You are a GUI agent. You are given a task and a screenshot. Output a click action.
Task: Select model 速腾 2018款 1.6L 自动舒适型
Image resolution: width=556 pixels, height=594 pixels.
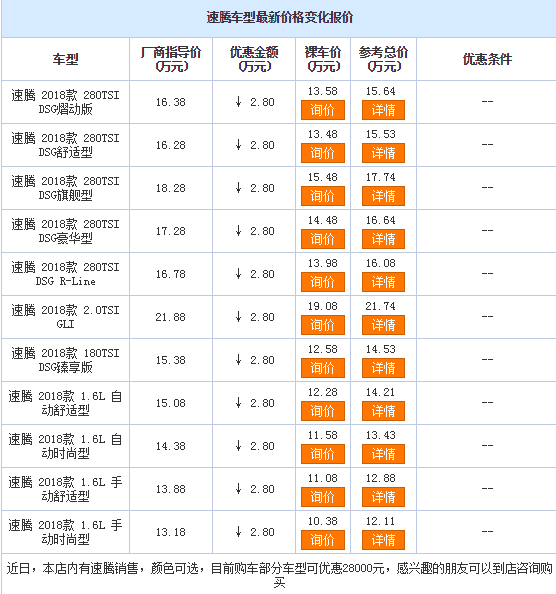click(x=66, y=403)
